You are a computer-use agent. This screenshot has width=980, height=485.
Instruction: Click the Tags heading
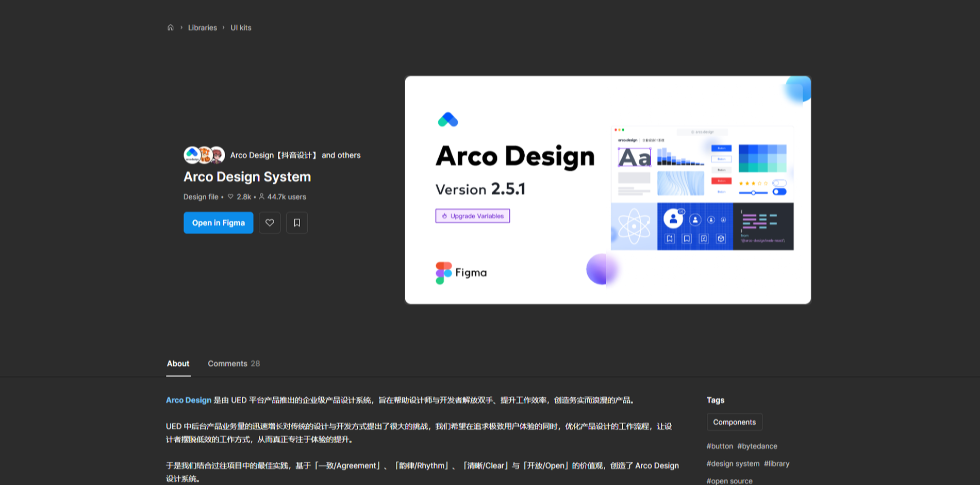coord(716,400)
